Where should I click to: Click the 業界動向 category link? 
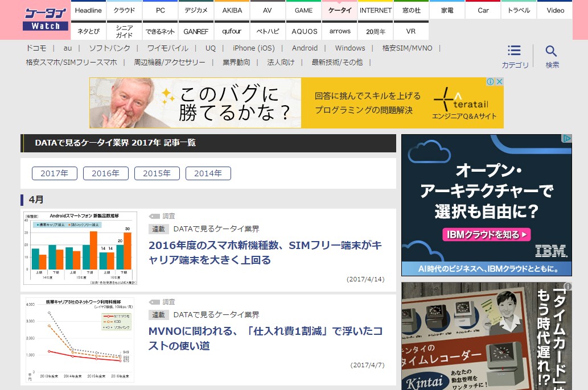(x=236, y=62)
